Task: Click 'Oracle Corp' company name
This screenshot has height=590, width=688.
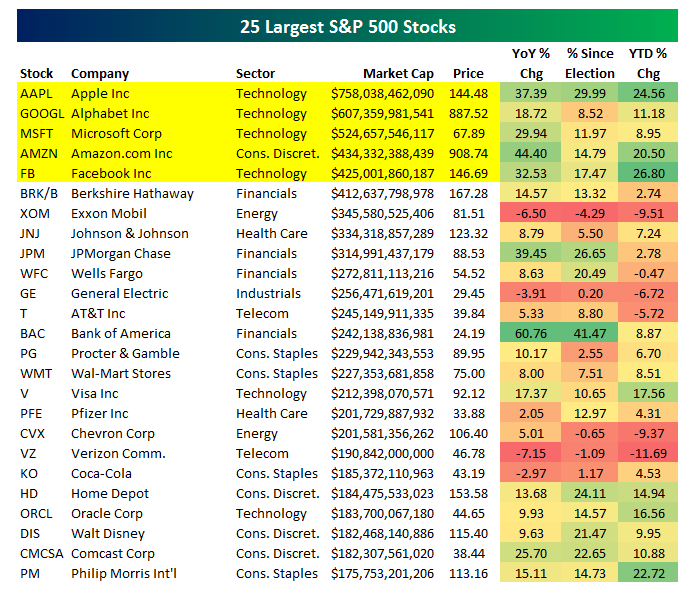Action: pos(107,514)
